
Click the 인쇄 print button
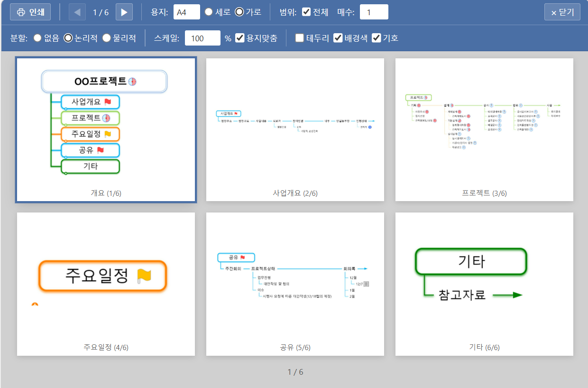tap(30, 11)
